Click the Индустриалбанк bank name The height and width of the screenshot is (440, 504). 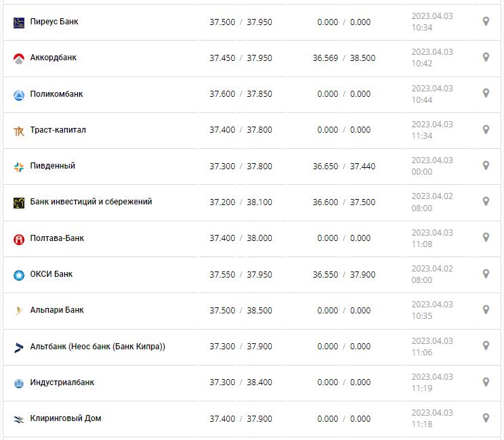[62, 382]
